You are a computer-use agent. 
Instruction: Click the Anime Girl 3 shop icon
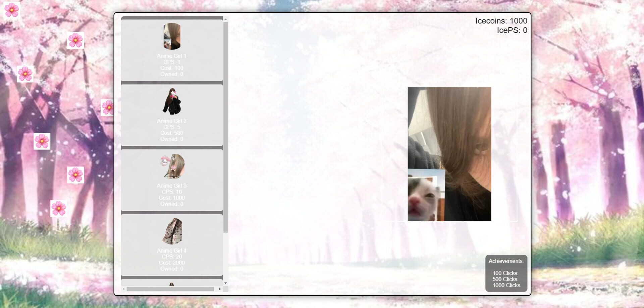click(172, 166)
